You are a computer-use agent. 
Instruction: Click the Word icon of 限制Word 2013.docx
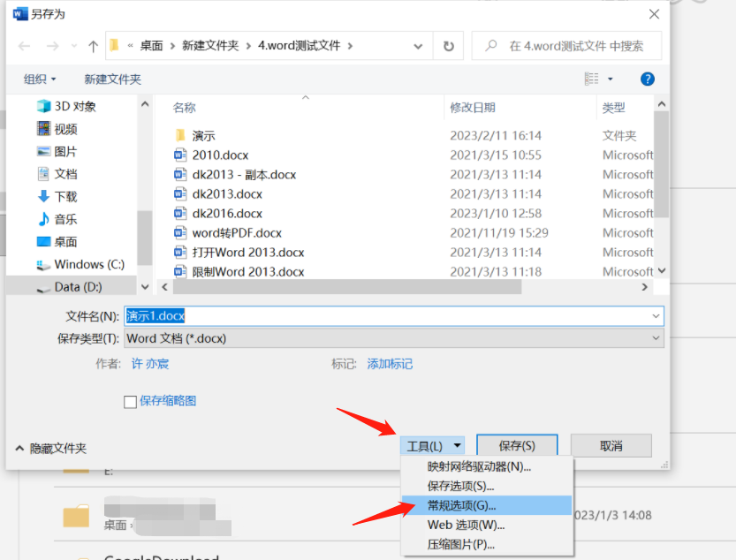coord(179,271)
